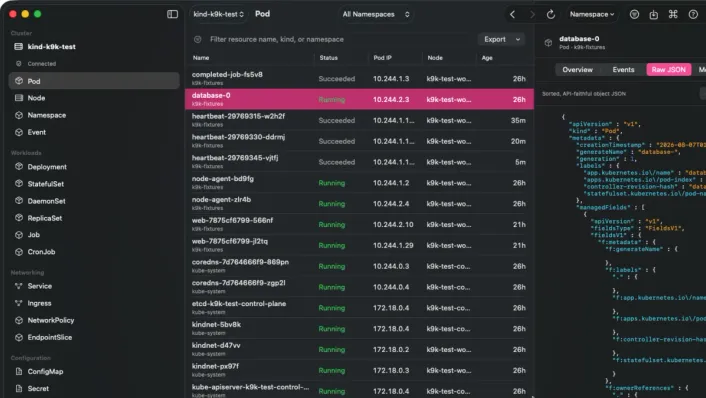706x398 pixels.
Task: Click the filter icon beside search field
Action: [198, 40]
